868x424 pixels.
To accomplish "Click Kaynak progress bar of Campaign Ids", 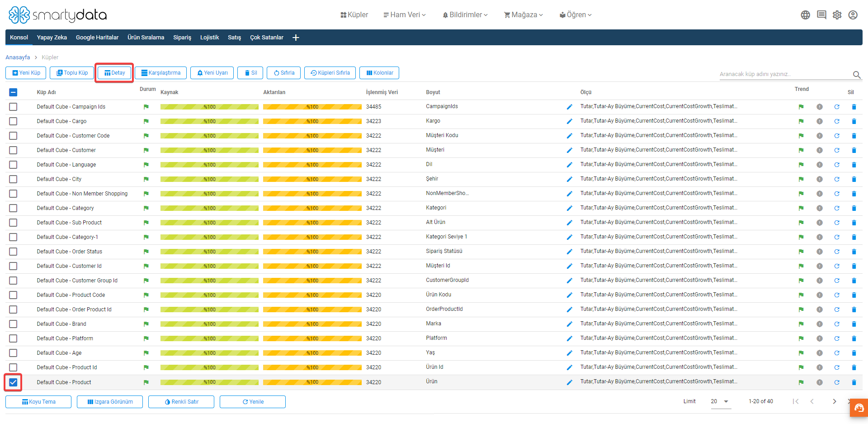I will [x=209, y=107].
